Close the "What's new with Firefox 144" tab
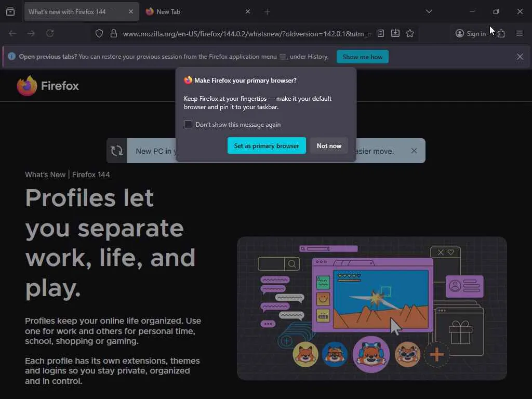This screenshot has height=399, width=532. click(x=131, y=11)
